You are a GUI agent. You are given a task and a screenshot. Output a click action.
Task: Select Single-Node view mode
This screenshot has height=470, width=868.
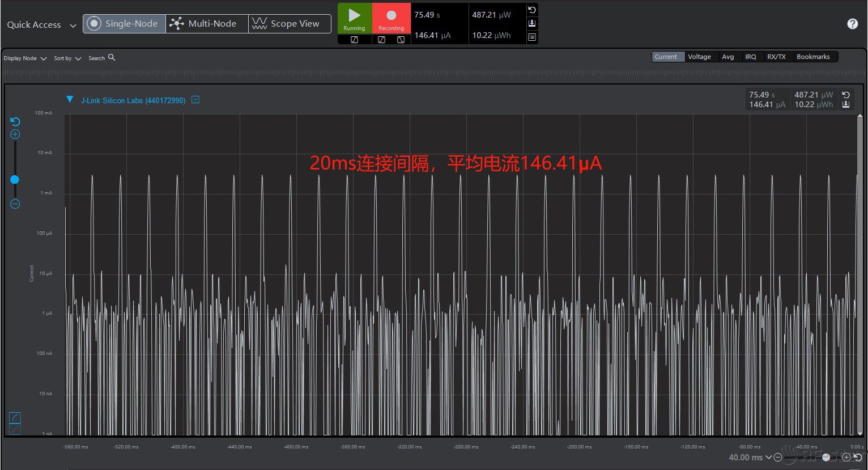124,24
